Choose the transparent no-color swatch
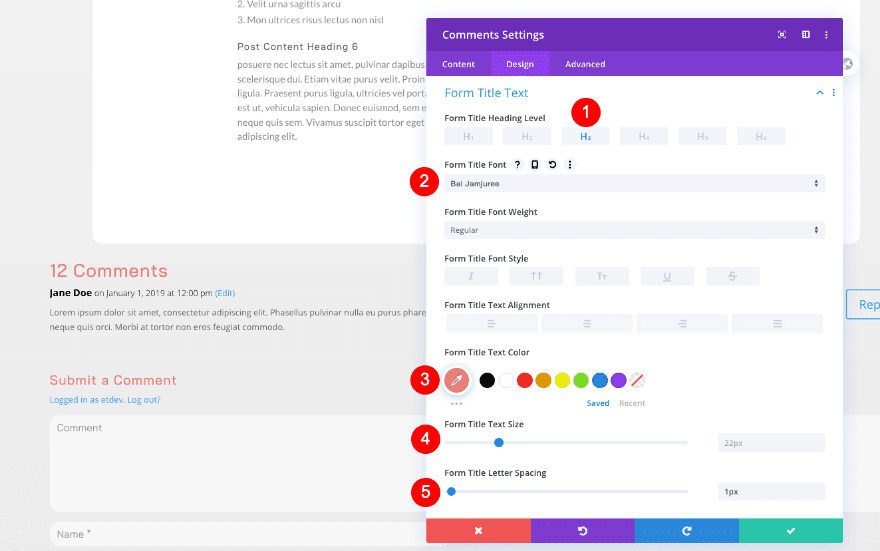The width and height of the screenshot is (880, 551). pos(637,380)
